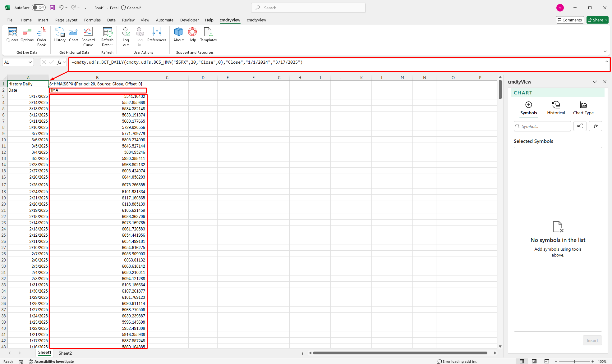Toggle AutoSave switch
612x364 pixels.
(39, 8)
